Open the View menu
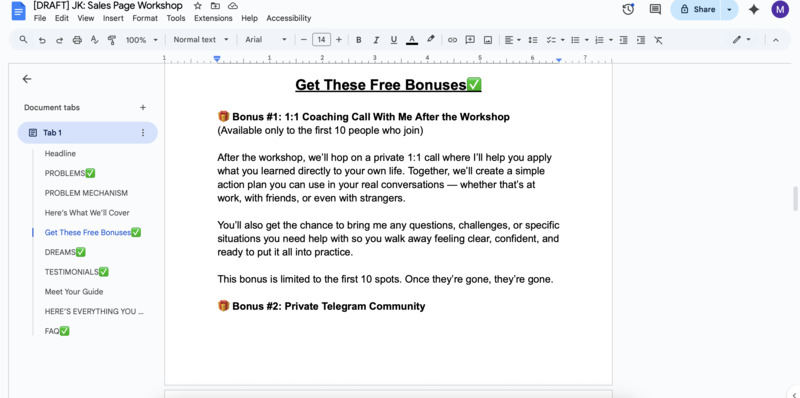This screenshot has width=800, height=398. pos(86,18)
